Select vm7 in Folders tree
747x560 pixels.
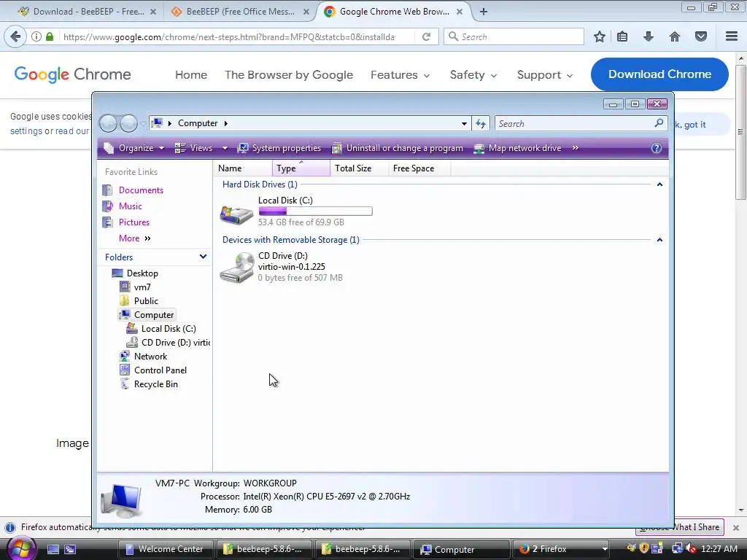(135, 287)
